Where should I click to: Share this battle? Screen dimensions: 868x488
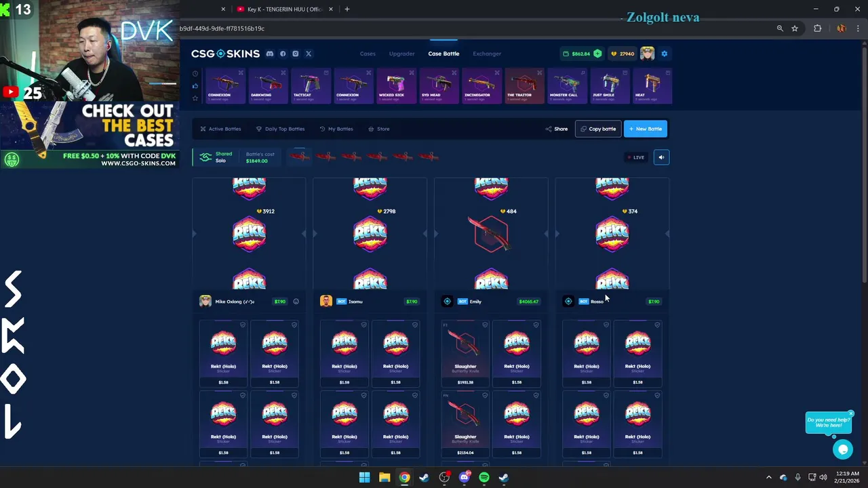pos(557,129)
